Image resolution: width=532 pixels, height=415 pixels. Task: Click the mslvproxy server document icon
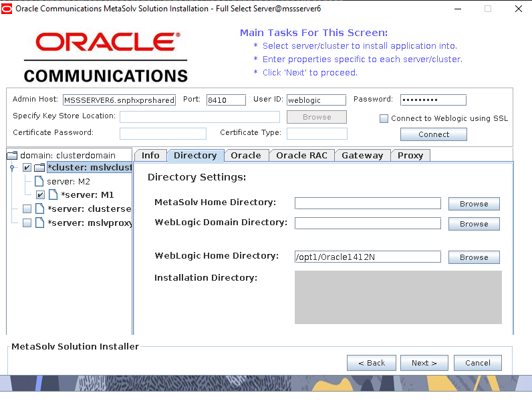(x=39, y=223)
